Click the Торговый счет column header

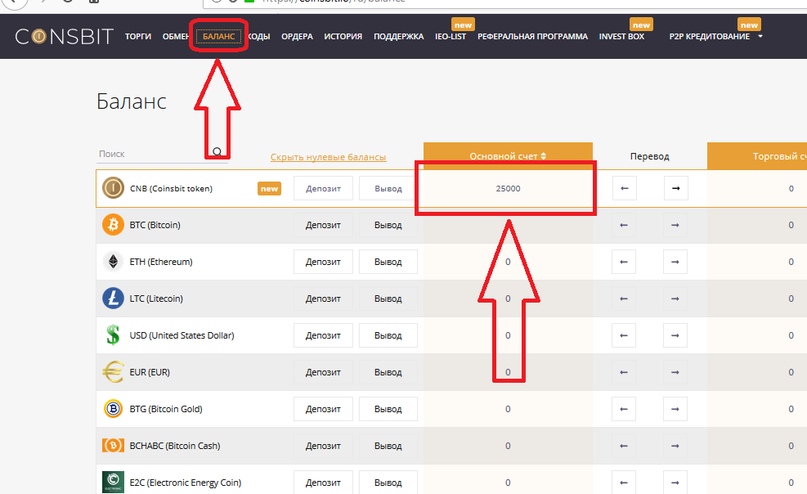pyautogui.click(x=757, y=156)
